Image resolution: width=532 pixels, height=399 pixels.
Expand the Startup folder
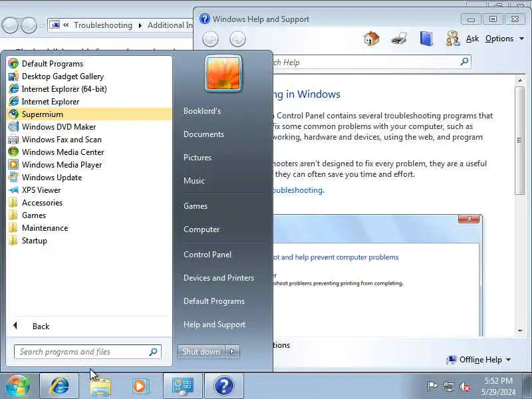click(89, 241)
